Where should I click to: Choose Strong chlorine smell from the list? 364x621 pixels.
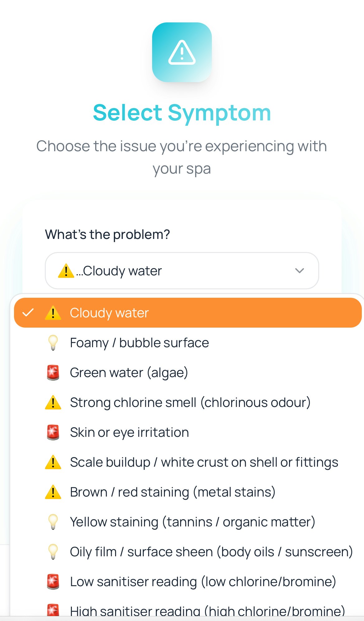[x=190, y=402]
